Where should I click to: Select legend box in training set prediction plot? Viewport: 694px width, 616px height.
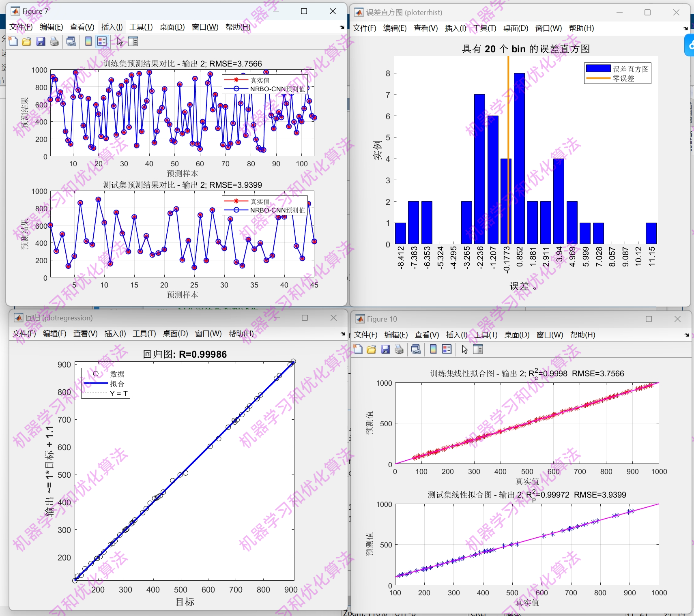coord(265,84)
